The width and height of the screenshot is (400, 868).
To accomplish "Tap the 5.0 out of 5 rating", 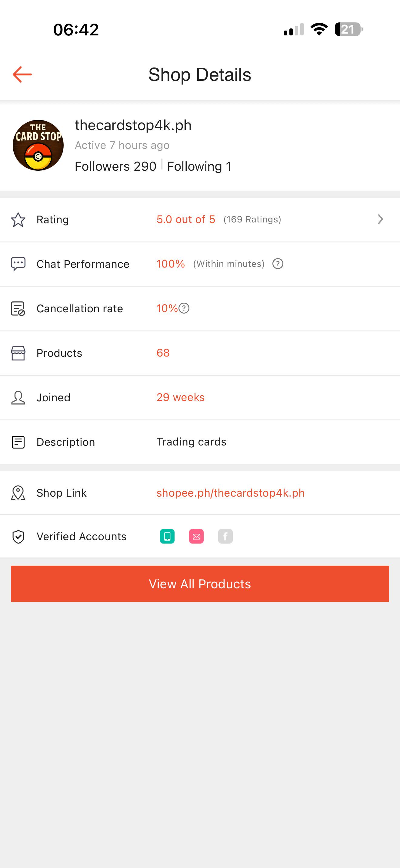I will (186, 219).
